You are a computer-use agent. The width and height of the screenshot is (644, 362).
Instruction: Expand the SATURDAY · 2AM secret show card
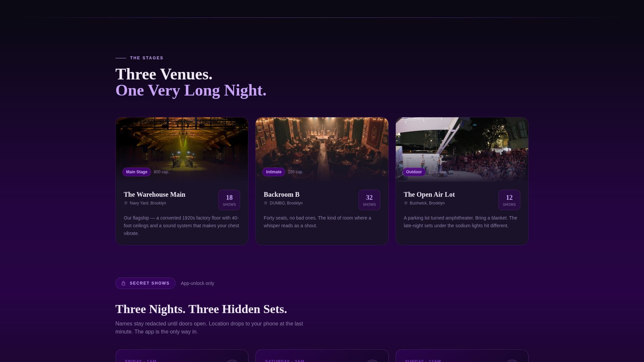(x=322, y=359)
